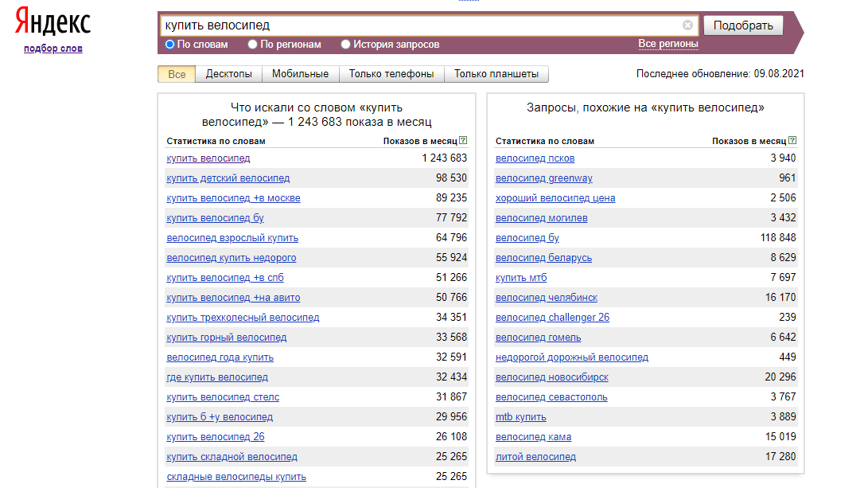Switch to the Только телефоны tab
868x488 pixels.
tap(391, 74)
